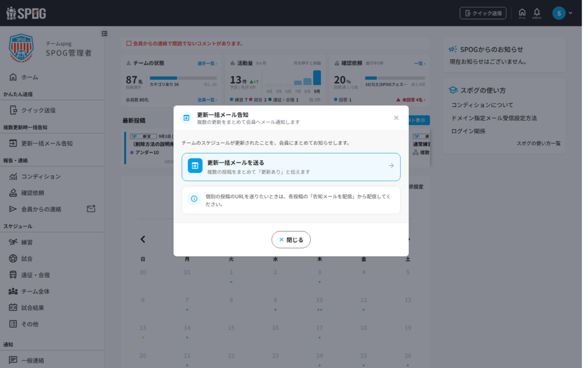Click the 練習 runner icon in sidebar
The width and height of the screenshot is (588, 368).
pyautogui.click(x=13, y=242)
